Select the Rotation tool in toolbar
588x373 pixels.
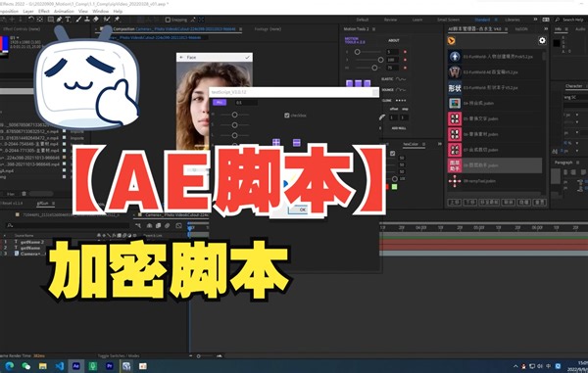tap(31, 20)
